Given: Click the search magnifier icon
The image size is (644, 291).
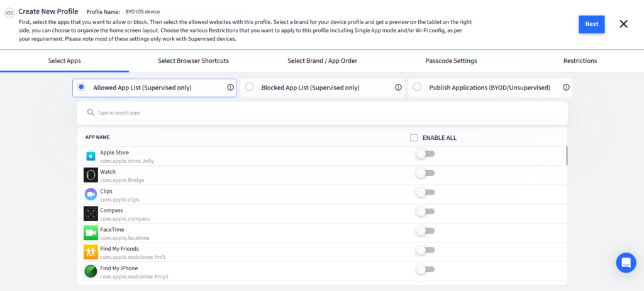Looking at the screenshot, I should pos(91,112).
